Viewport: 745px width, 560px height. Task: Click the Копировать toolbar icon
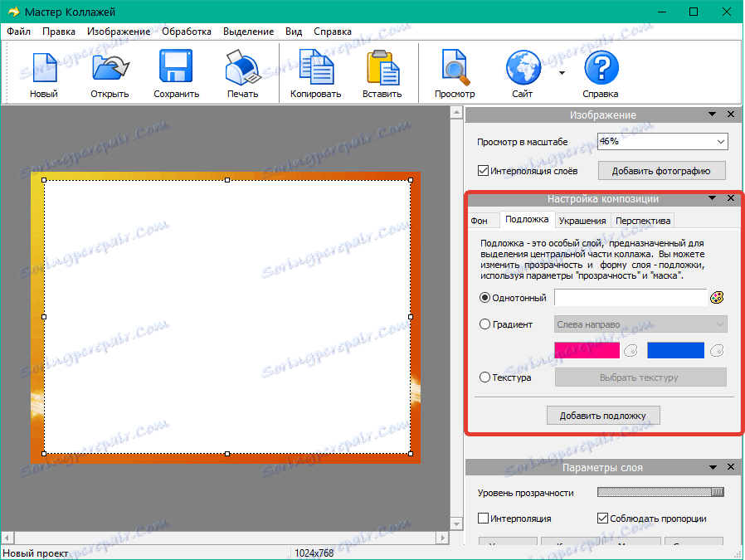pos(316,67)
